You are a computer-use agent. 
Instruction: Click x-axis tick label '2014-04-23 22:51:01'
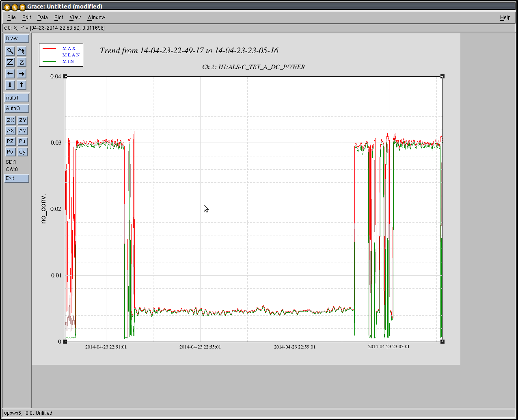point(106,347)
